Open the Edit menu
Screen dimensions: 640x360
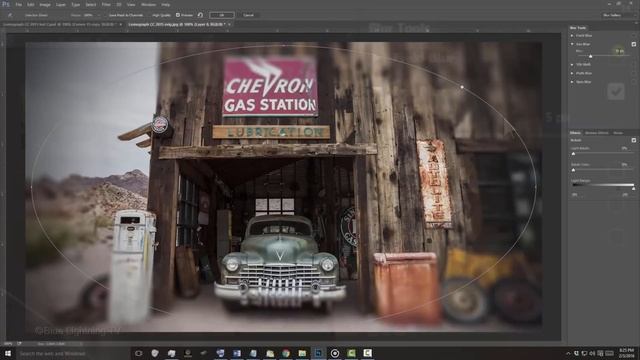(x=31, y=4)
